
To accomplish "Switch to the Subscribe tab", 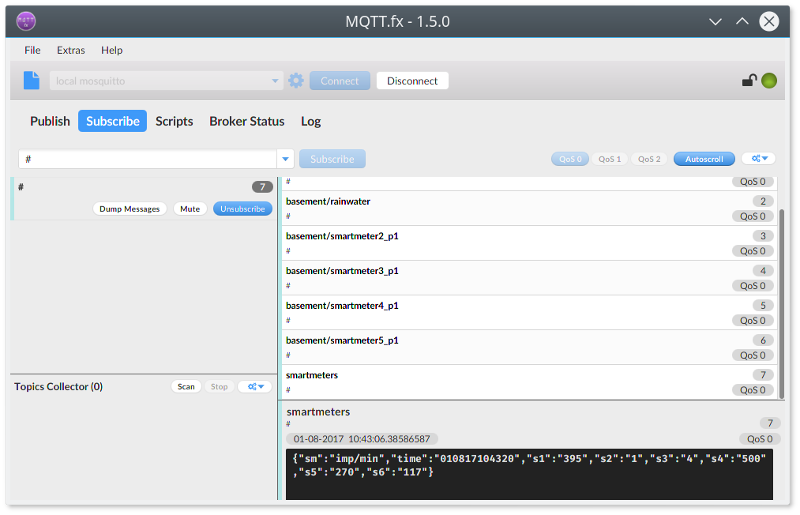I will click(112, 121).
